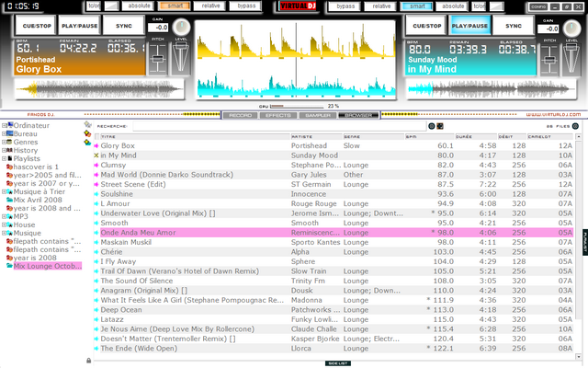
Task: Click the round icon next to '85 files'
Action: click(x=576, y=126)
